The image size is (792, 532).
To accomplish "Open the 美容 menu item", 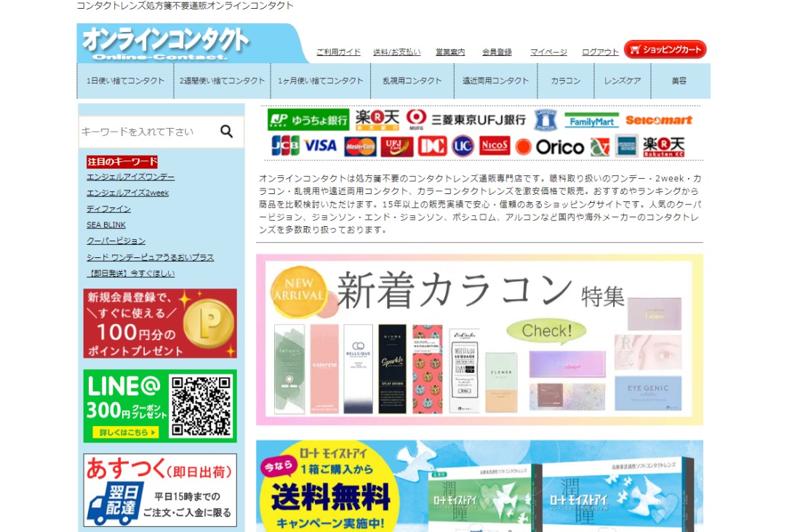I will [679, 81].
